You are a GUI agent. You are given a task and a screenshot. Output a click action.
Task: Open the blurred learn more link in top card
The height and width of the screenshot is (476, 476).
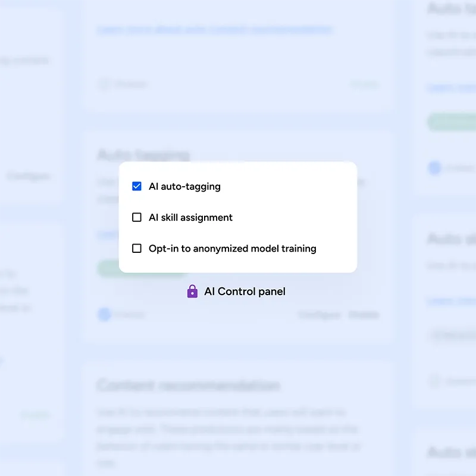coord(215,29)
